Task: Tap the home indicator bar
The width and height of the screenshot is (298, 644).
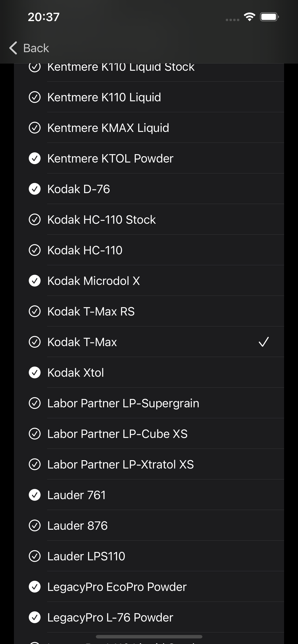Action: [x=149, y=636]
